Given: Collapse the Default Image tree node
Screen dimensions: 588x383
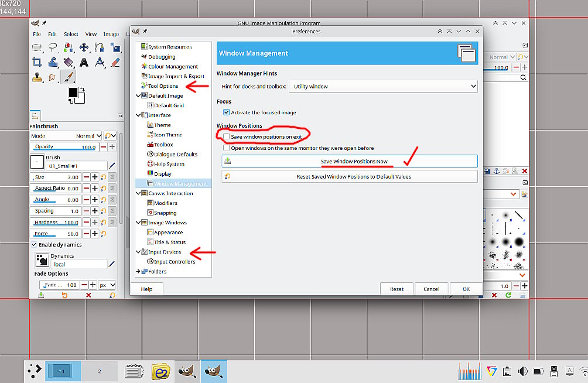Looking at the screenshot, I should pos(138,95).
